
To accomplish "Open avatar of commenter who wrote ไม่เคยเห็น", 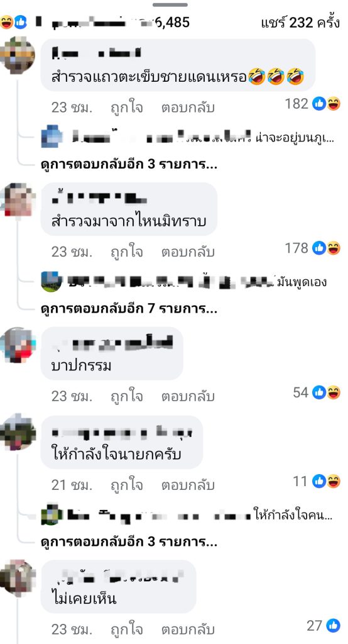I will click(x=18, y=579).
